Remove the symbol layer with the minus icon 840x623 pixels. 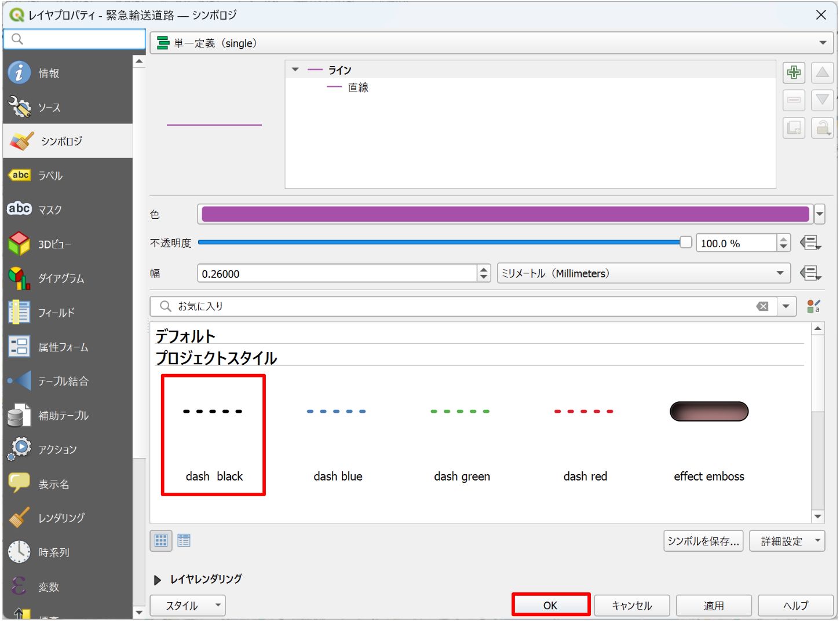794,100
